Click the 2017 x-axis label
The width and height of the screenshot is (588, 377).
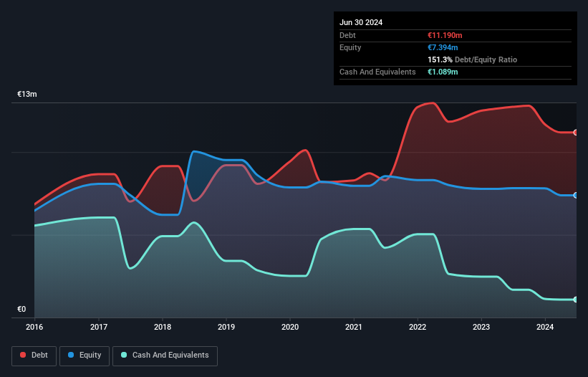coord(99,327)
